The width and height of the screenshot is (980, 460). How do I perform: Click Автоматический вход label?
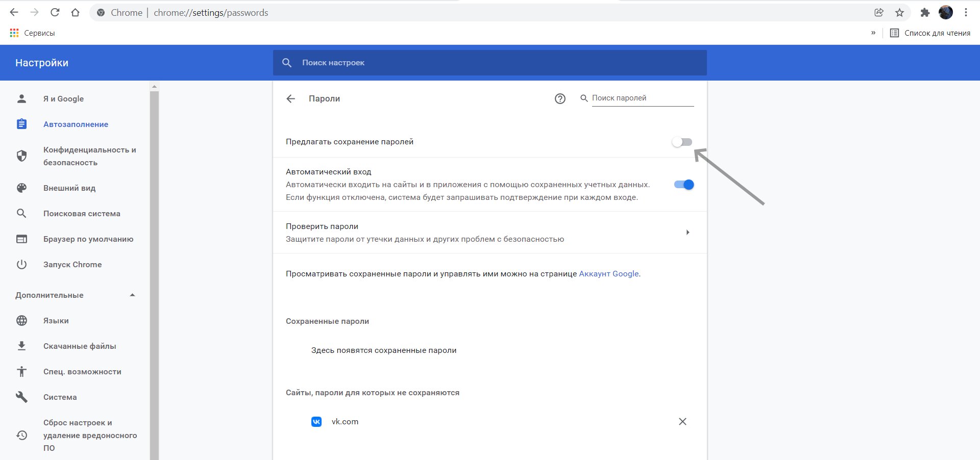[x=328, y=172]
